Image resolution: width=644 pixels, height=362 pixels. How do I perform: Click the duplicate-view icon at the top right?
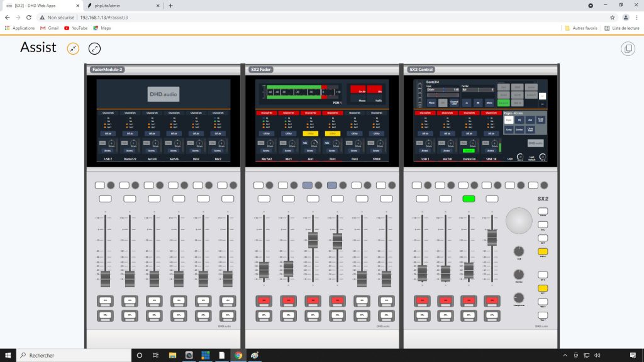click(627, 48)
